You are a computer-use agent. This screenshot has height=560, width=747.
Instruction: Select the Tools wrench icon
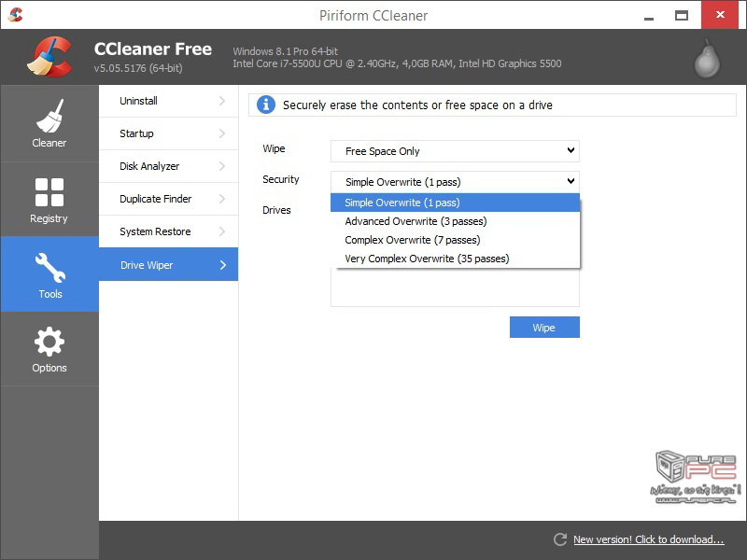(49, 268)
